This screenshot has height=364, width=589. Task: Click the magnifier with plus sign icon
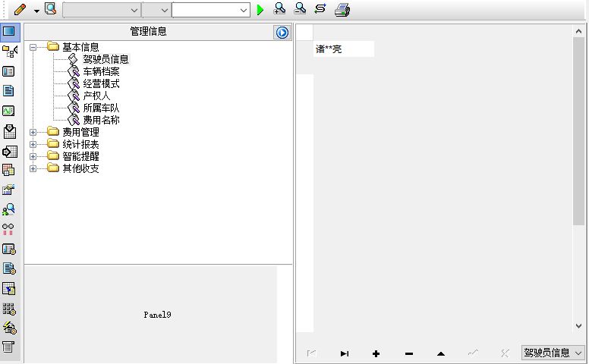279,8
